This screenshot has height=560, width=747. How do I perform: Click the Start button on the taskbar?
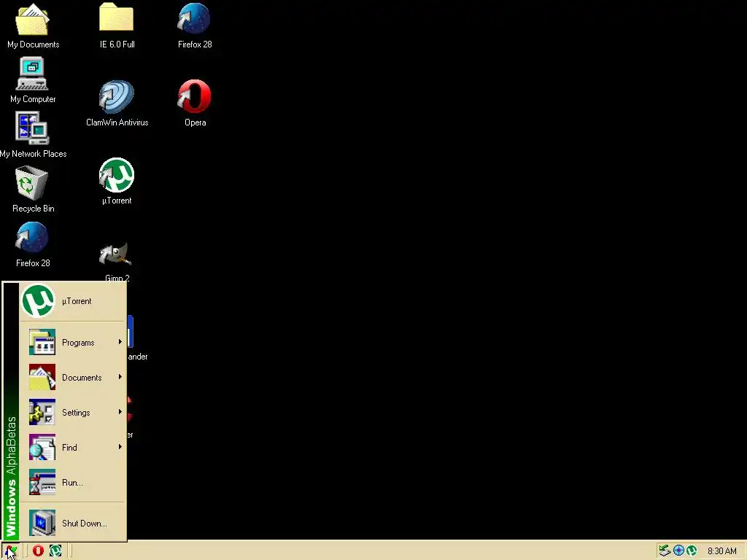click(10, 551)
